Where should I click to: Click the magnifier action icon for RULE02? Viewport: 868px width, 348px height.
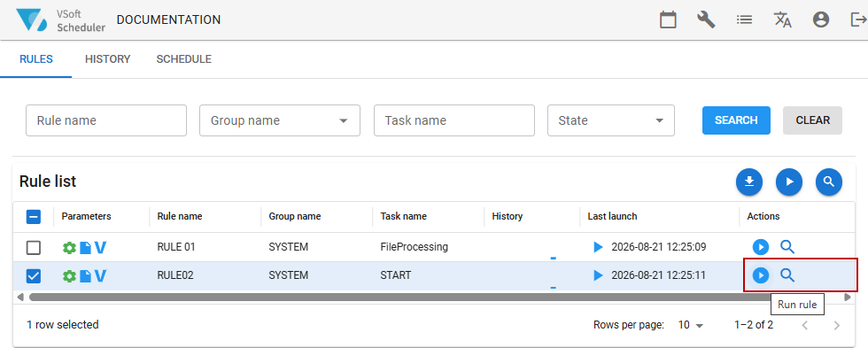[787, 275]
